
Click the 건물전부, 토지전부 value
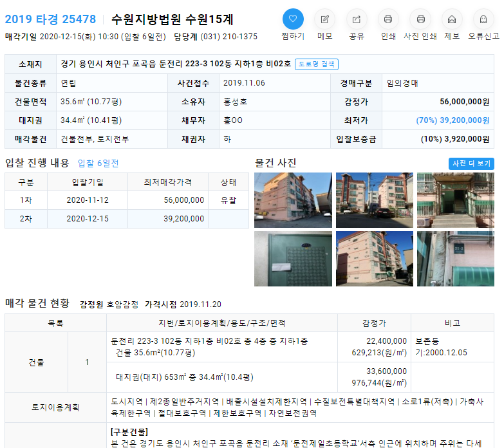click(x=95, y=139)
